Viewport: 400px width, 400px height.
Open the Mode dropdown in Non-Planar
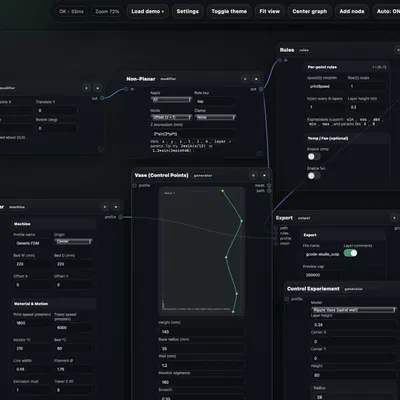pyautogui.click(x=171, y=117)
